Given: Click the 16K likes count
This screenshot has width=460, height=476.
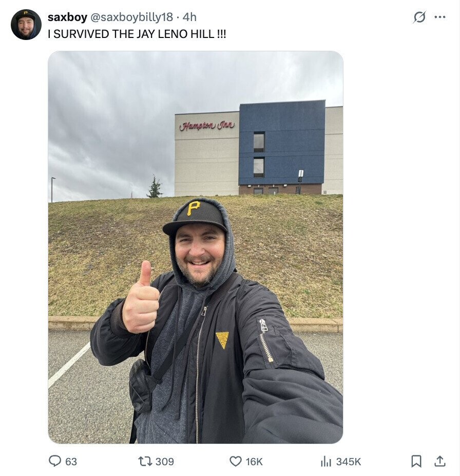Looking at the screenshot, I should click(254, 462).
